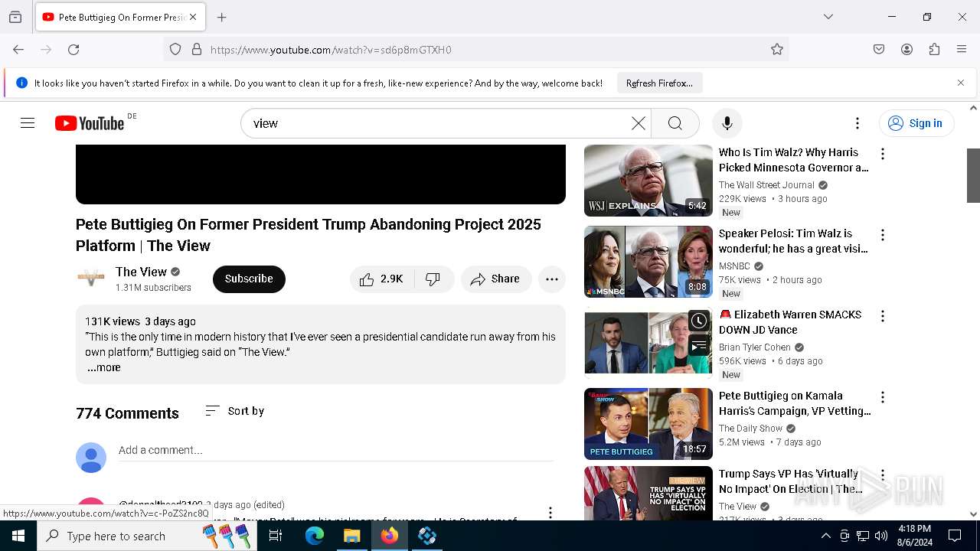Click The Daily Show channel name
Image resolution: width=980 pixels, height=551 pixels.
pos(750,429)
